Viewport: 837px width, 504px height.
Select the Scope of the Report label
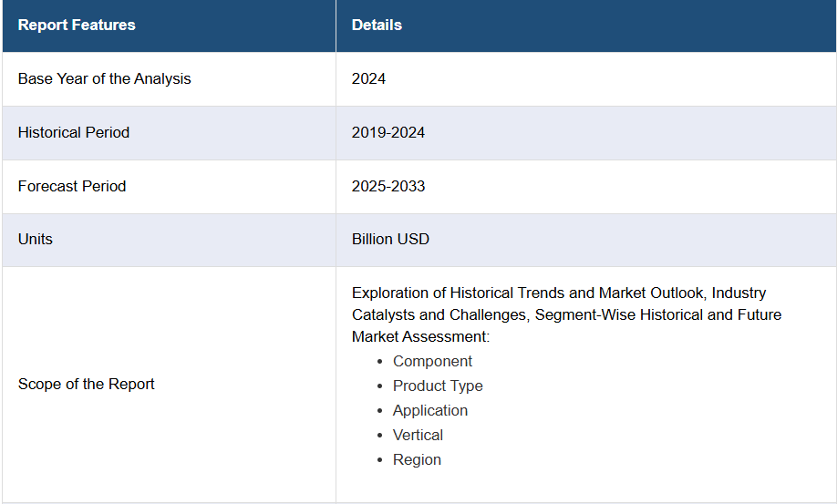(87, 384)
